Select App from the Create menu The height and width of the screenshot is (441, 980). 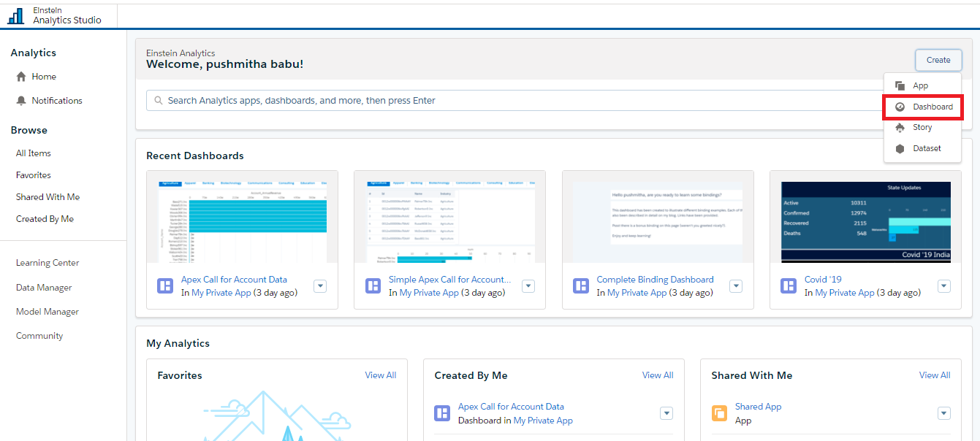tap(922, 86)
